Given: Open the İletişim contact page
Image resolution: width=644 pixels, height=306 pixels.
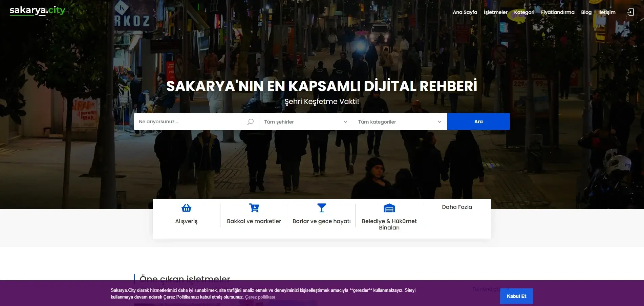Looking at the screenshot, I should tap(606, 12).
